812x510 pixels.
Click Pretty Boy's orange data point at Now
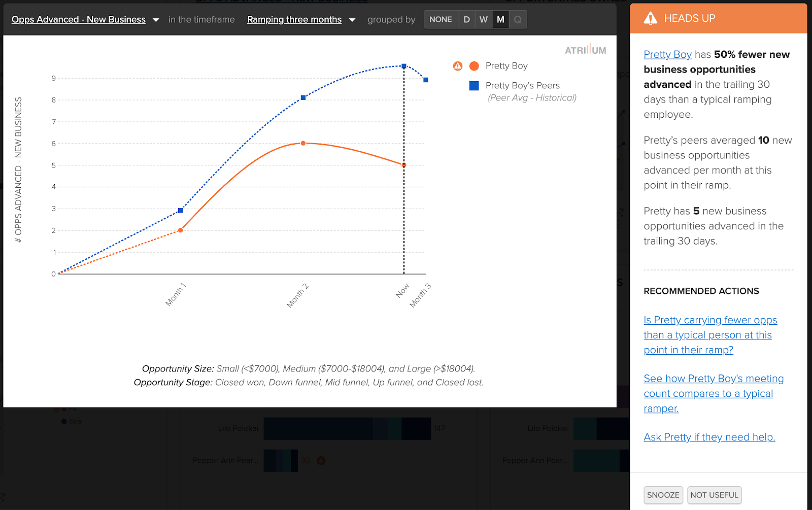pyautogui.click(x=404, y=165)
